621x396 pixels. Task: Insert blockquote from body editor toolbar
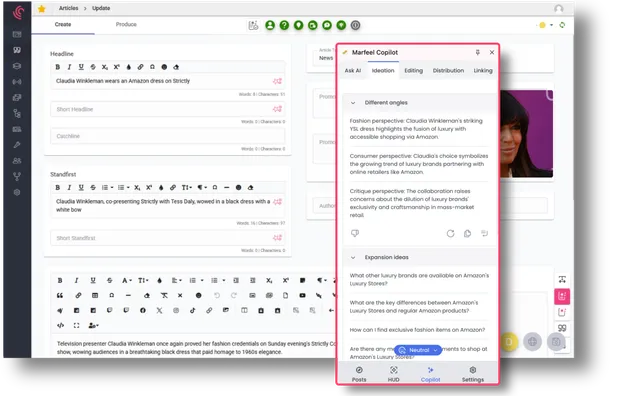[x=60, y=295]
